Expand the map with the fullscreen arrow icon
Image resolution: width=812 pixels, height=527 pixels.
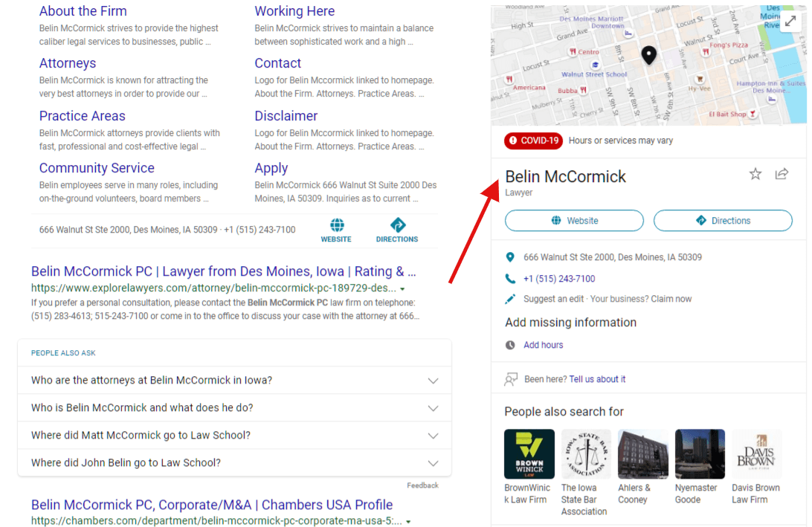pos(790,21)
